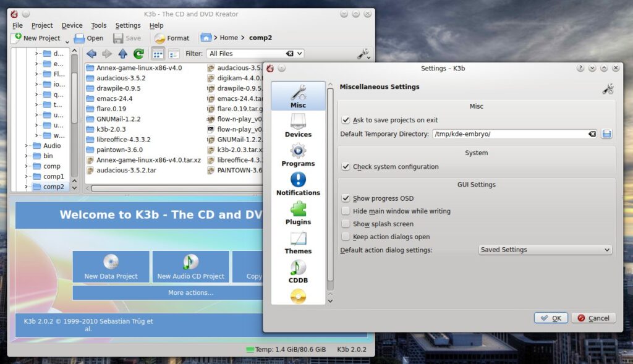This screenshot has width=633, height=364.
Task: Clear the temporary directory field
Action: (x=592, y=133)
